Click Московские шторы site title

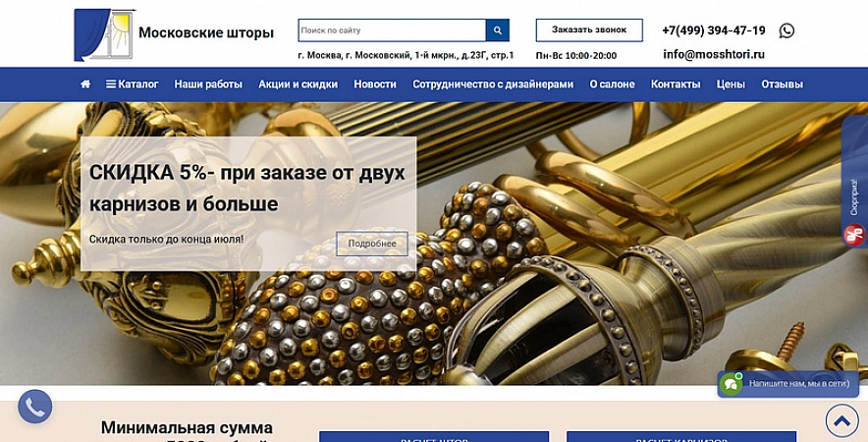(206, 33)
